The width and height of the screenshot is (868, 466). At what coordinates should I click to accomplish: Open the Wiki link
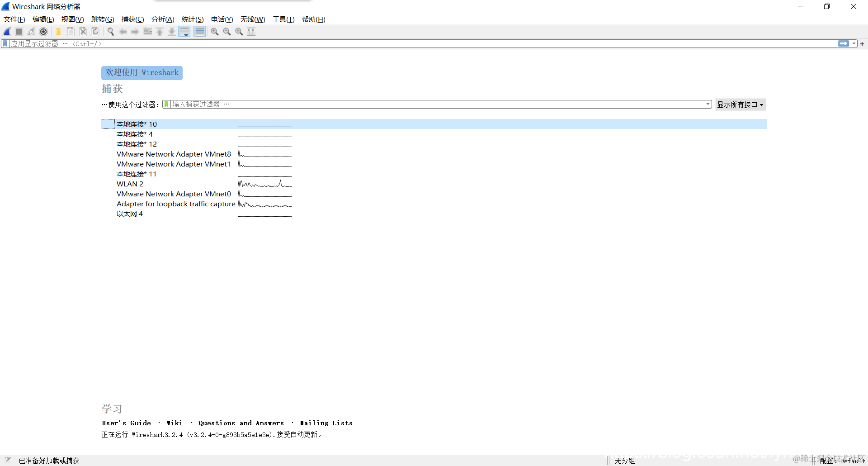tap(175, 423)
